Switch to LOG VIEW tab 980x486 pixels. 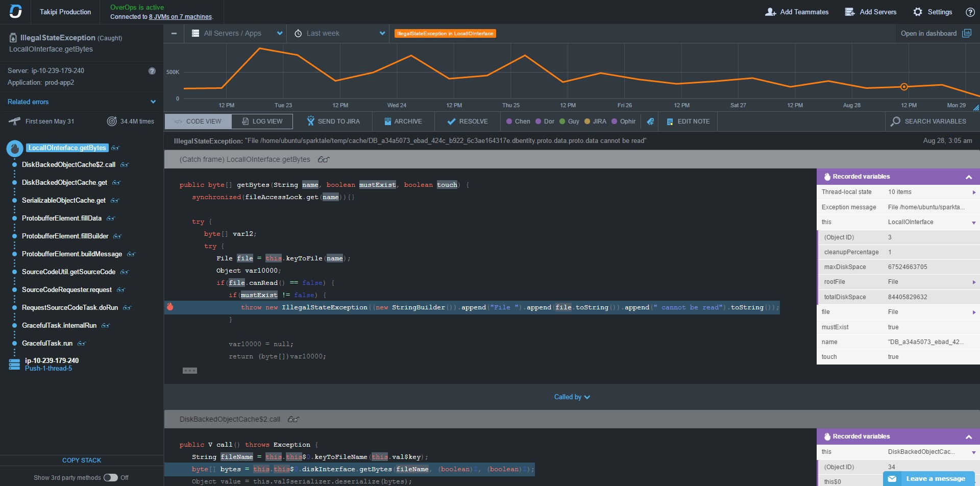(x=262, y=121)
